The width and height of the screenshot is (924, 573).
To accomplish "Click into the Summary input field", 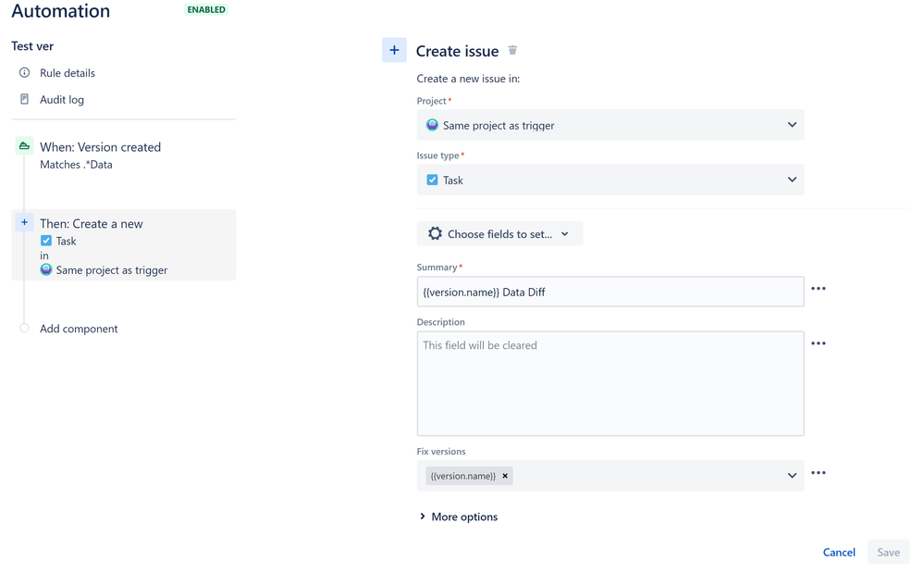I will tap(610, 292).
